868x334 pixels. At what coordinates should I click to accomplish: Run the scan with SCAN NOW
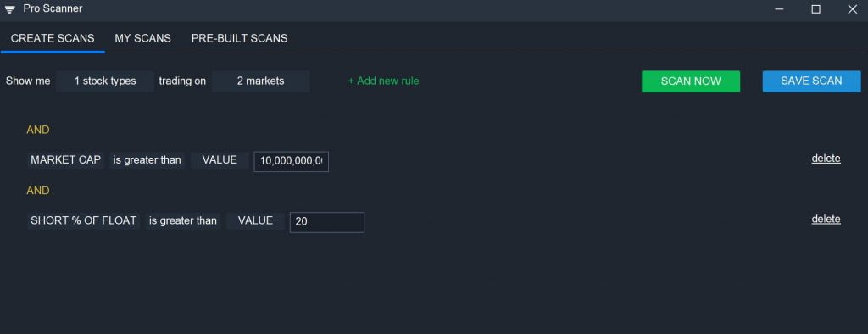coord(691,81)
